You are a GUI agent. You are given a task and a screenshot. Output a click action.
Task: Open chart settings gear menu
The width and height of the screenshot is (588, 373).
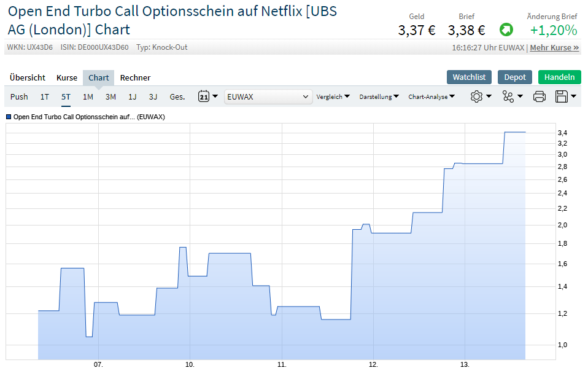pos(481,96)
